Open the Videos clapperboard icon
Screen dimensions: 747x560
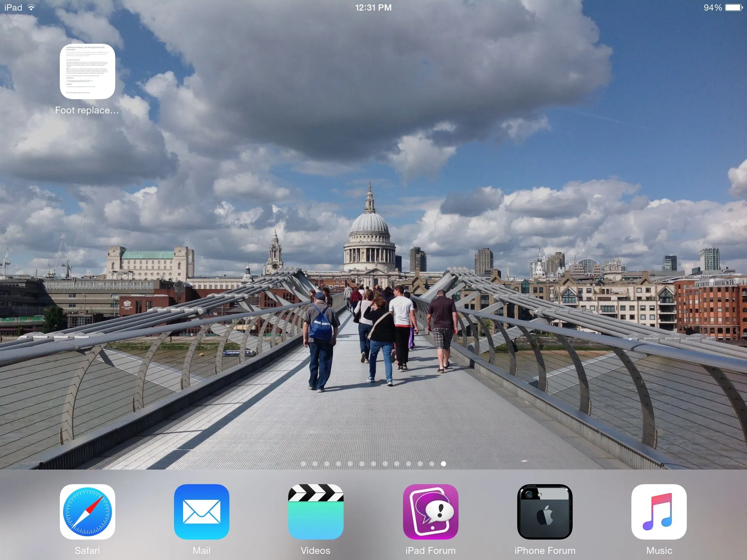click(316, 512)
